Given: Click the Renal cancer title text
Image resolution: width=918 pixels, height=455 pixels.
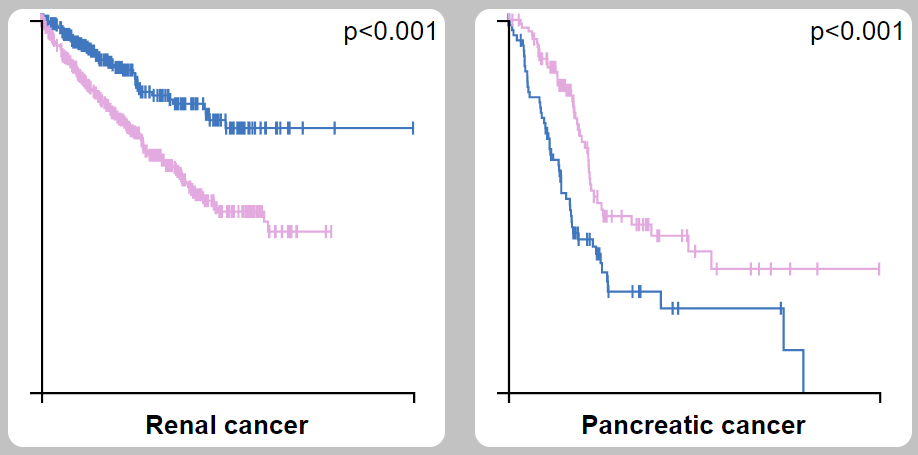Looking at the screenshot, I should (x=226, y=425).
